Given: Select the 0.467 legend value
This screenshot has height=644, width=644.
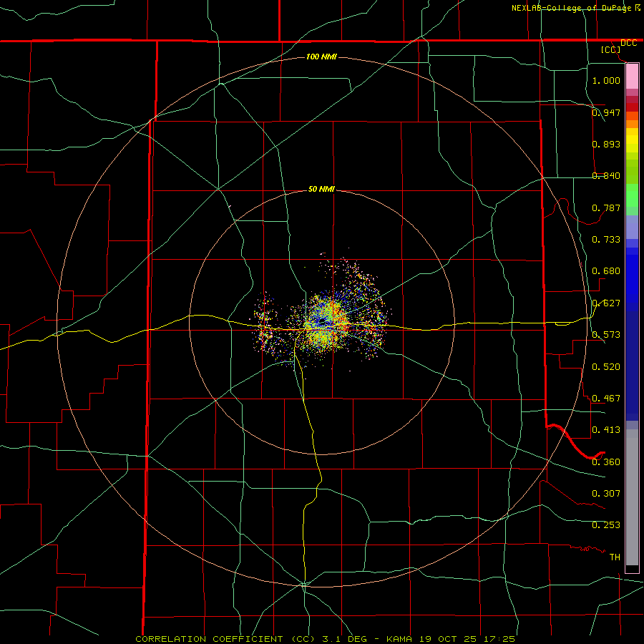Looking at the screenshot, I should tap(606, 398).
